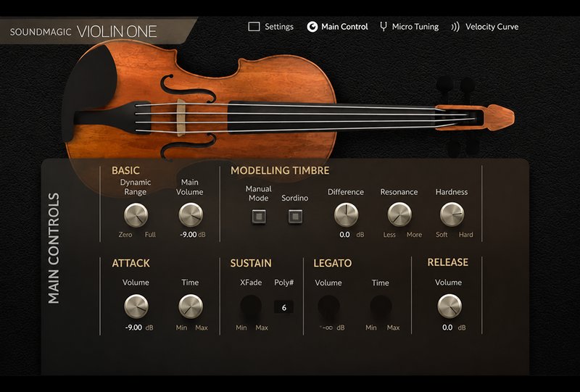
Task: Click the Release Volume 0.0 dB value
Action: [454, 328]
